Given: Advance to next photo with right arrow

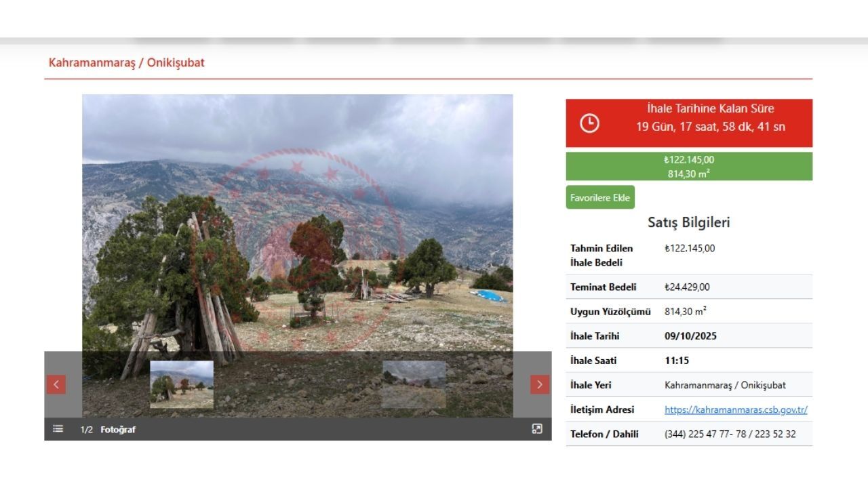Looking at the screenshot, I should (x=539, y=384).
